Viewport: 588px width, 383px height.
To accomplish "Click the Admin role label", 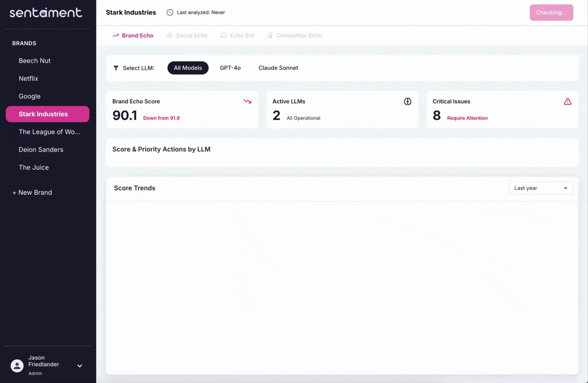I will [35, 373].
